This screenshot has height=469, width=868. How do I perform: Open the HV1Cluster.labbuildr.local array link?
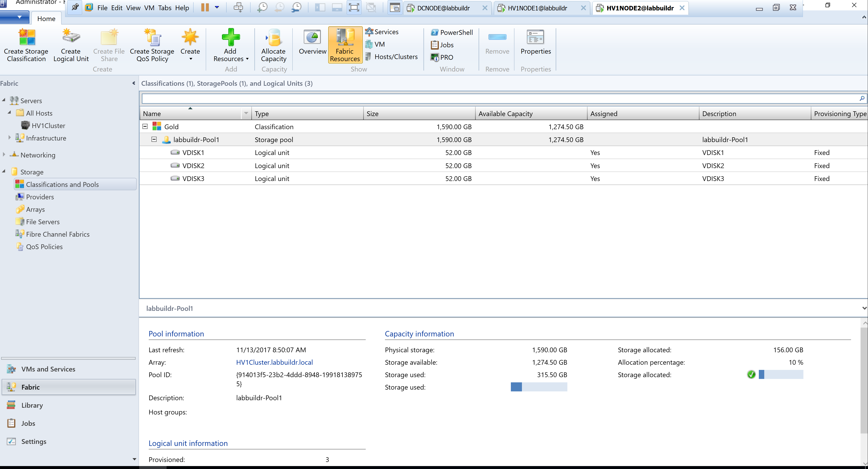(274, 362)
